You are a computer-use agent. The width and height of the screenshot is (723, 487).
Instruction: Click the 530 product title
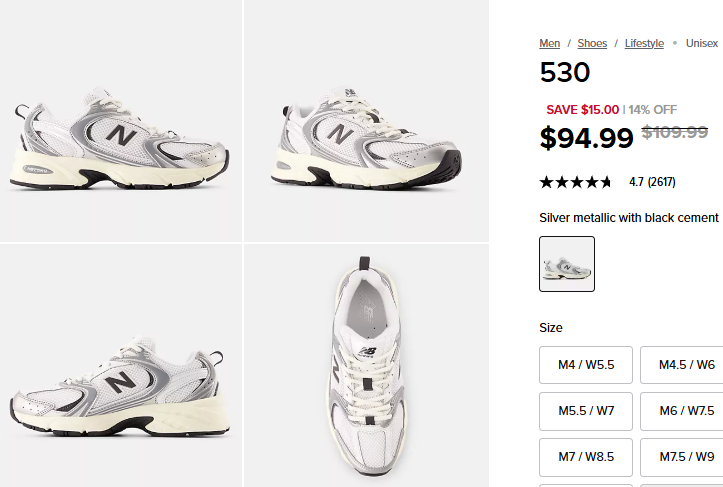click(x=565, y=73)
